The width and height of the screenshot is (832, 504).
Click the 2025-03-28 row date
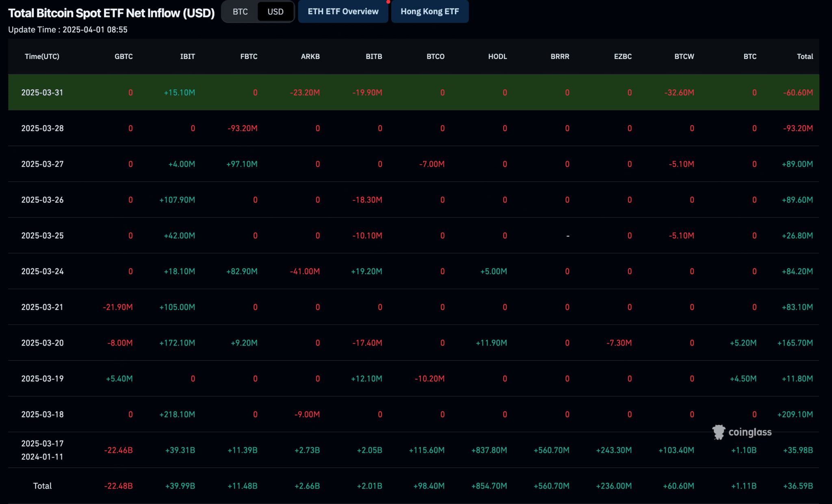[x=42, y=128]
